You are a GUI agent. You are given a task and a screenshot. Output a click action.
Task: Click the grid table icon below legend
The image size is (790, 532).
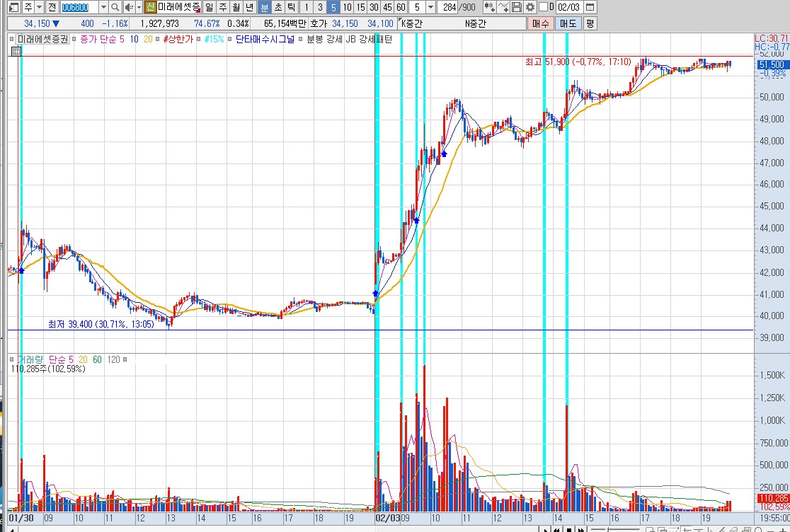click(x=16, y=51)
